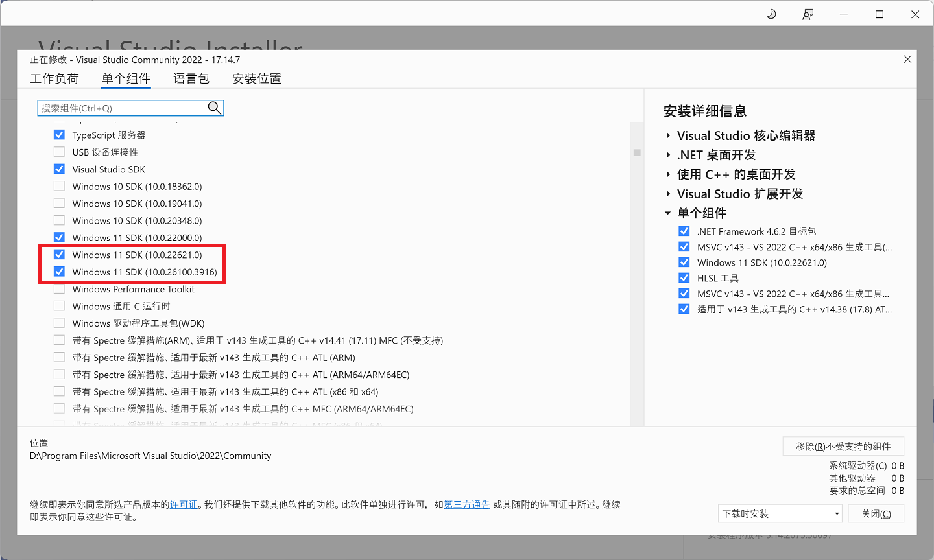This screenshot has height=560, width=934.
Task: Click install path D:\Program Files\Microsoft Visual Studio text
Action: pyautogui.click(x=150, y=456)
